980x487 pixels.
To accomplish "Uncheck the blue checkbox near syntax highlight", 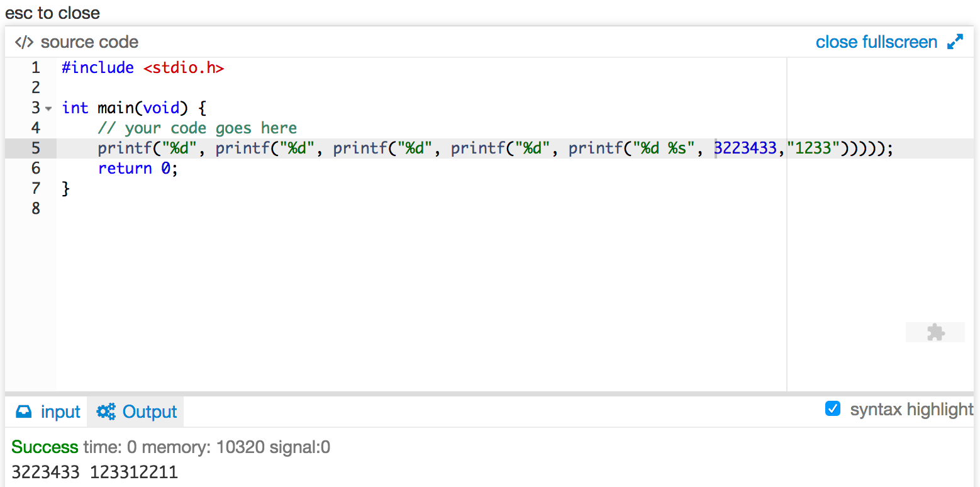I will [832, 408].
